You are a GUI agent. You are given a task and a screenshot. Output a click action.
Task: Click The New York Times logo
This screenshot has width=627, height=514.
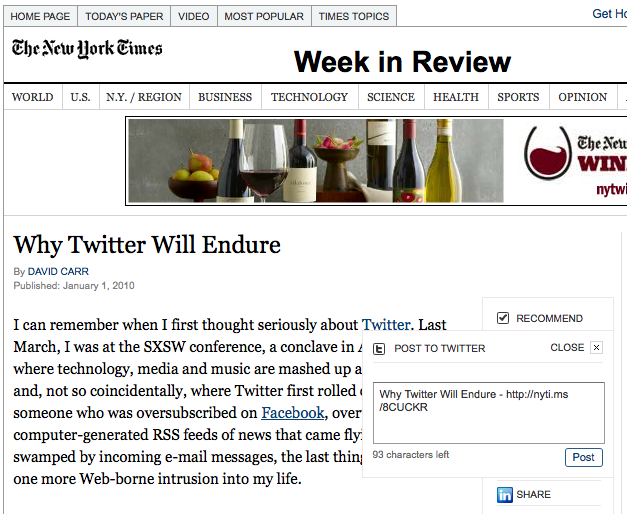(87, 49)
